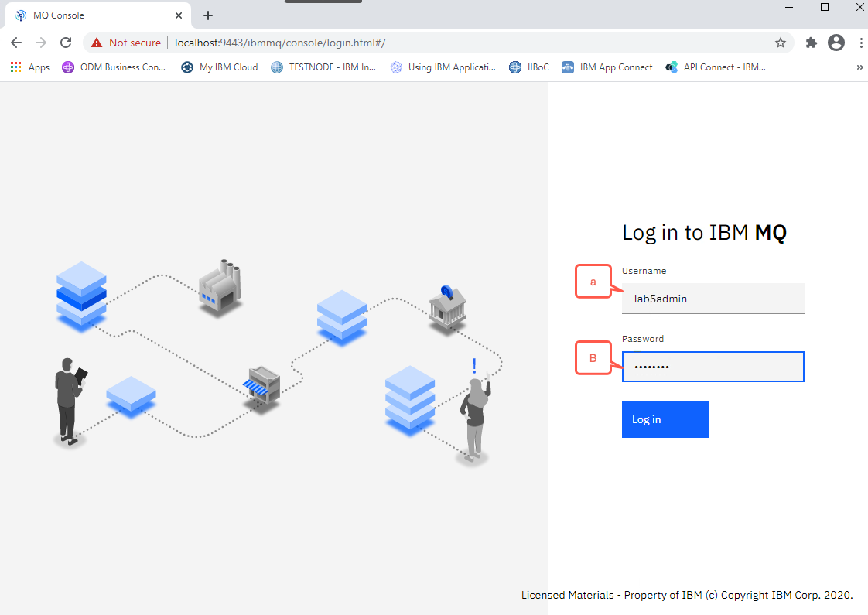This screenshot has width=868, height=615.
Task: Open the ODM Business Console bookmark
Action: tap(114, 67)
